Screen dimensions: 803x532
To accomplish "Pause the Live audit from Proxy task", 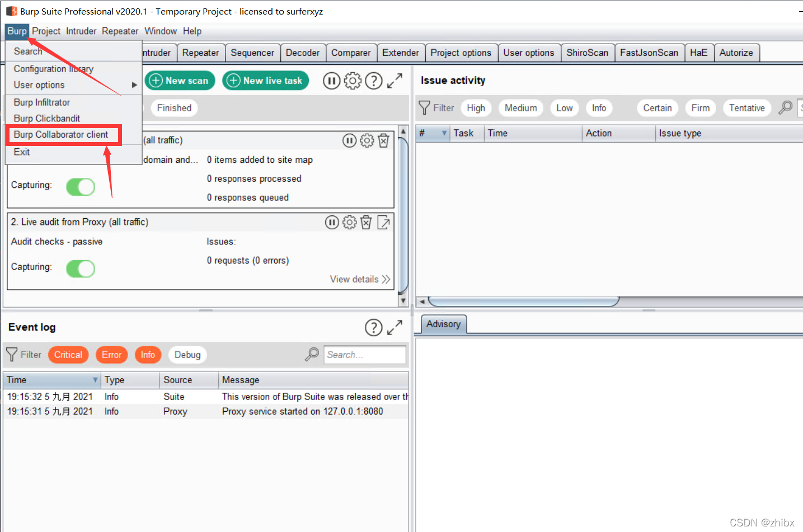I will (x=332, y=223).
